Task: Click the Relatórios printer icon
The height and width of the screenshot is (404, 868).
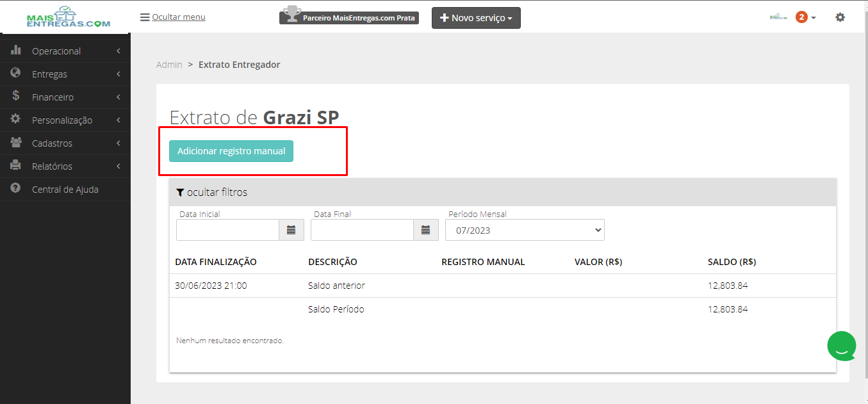Action: (x=16, y=166)
